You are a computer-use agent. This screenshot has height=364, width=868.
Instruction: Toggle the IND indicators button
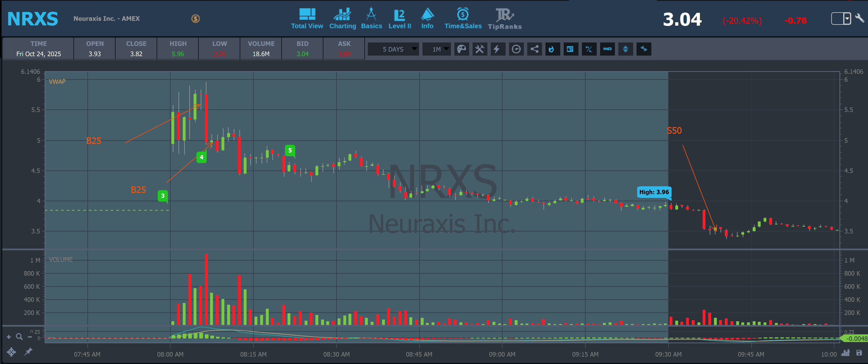tap(607, 49)
